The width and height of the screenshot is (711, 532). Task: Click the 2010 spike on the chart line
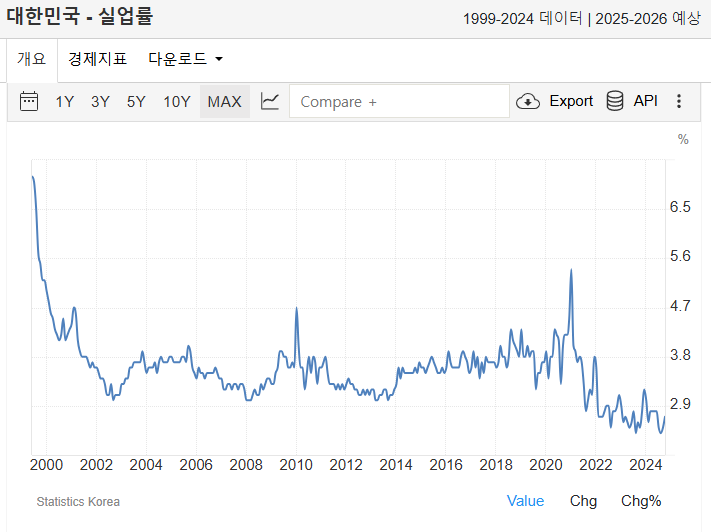pos(297,308)
